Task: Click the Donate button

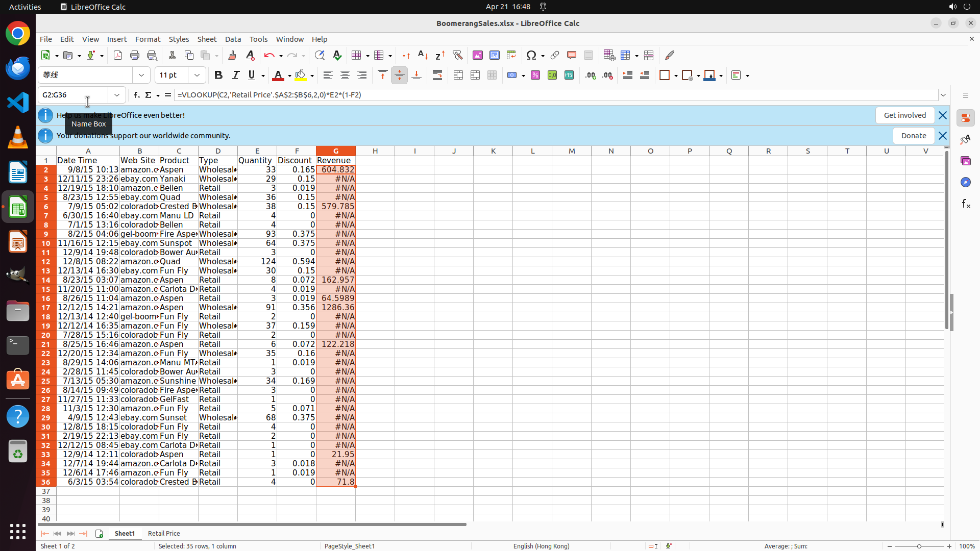Action: [x=913, y=136]
